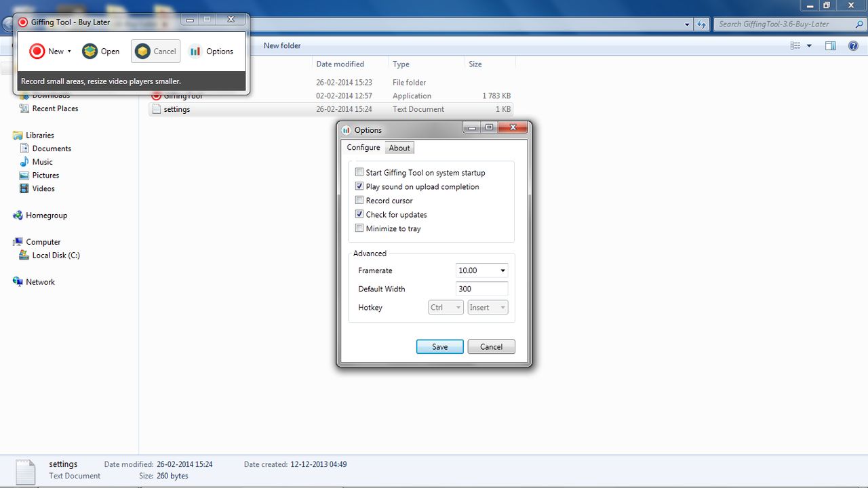Click New folder in Explorer toolbar
Image resolution: width=868 pixels, height=488 pixels.
(282, 45)
